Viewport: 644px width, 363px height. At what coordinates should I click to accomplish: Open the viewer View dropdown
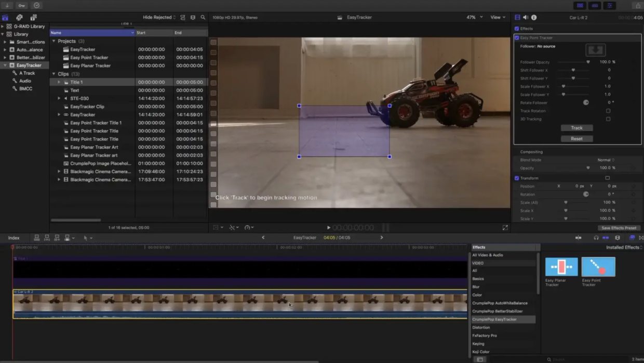pyautogui.click(x=498, y=17)
